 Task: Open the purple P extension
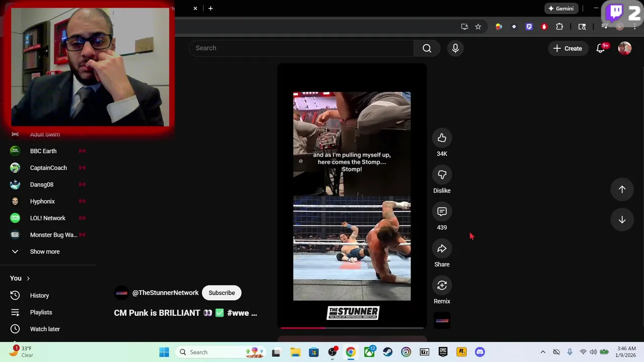[x=529, y=27]
